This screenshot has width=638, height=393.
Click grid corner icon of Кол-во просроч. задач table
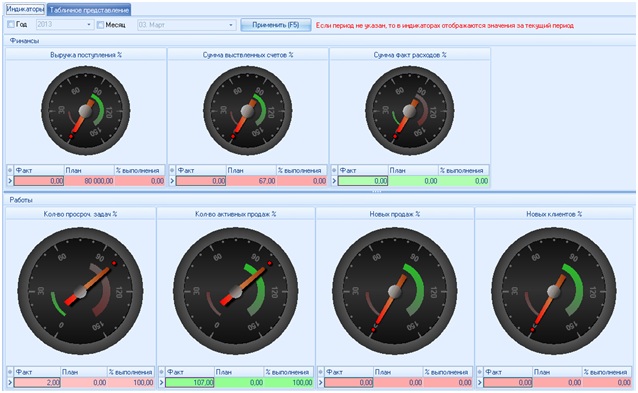tap(10, 372)
